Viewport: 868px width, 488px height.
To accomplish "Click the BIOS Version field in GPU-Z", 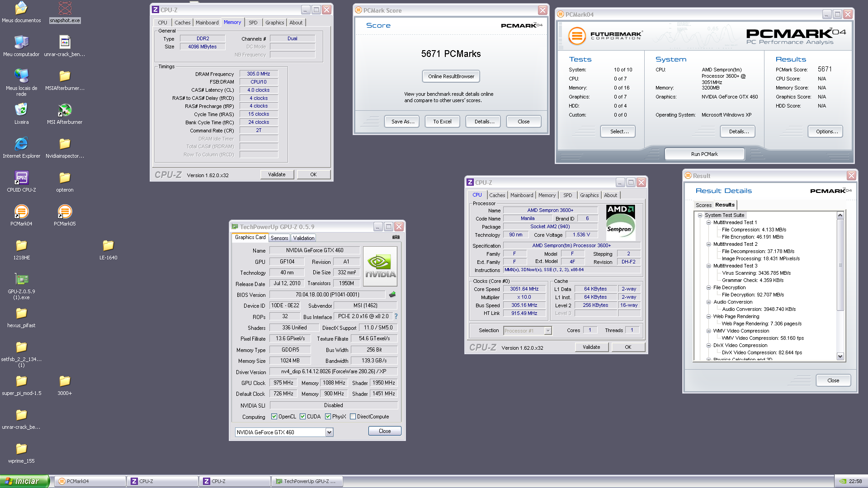I will (328, 295).
